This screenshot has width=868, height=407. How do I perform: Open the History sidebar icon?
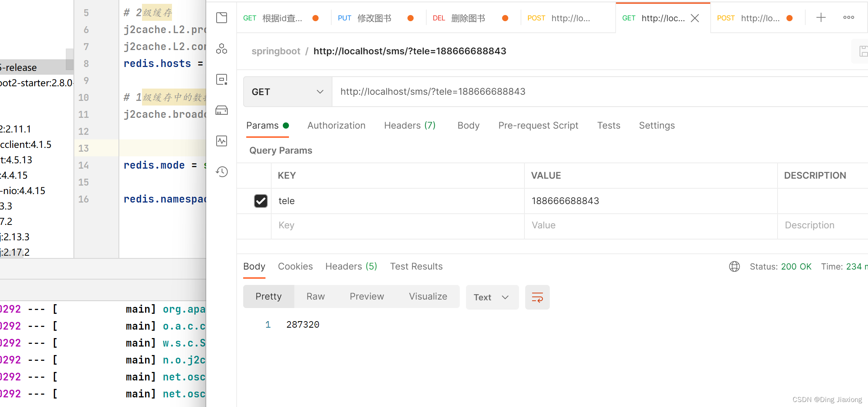point(222,172)
